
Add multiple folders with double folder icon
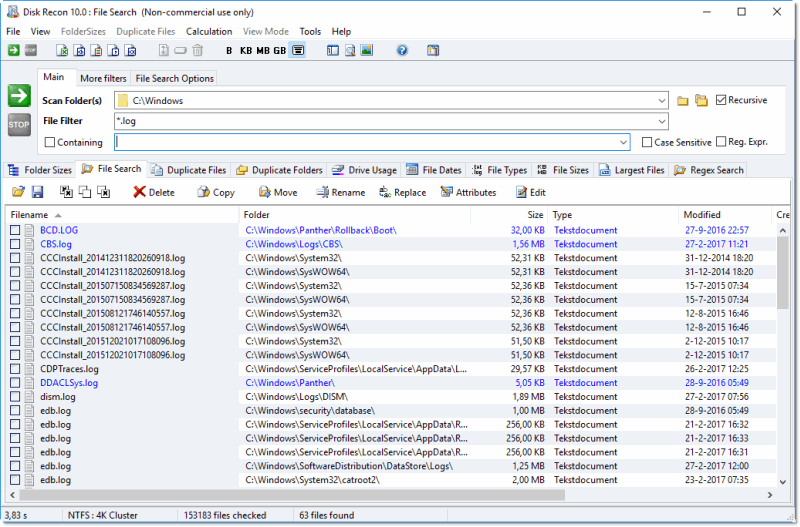702,101
